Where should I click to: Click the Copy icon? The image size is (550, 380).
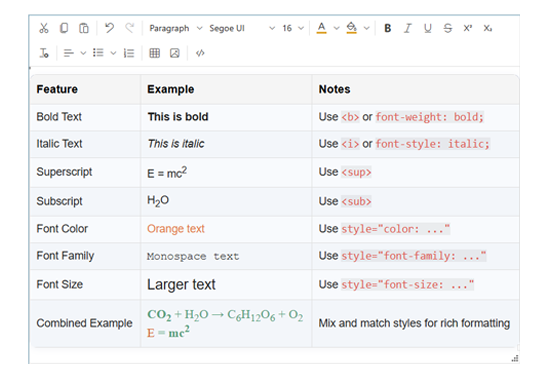pos(64,28)
